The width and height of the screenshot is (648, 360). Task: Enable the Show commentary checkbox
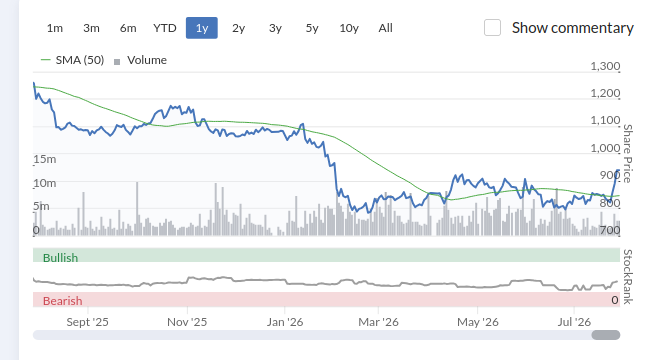492,28
